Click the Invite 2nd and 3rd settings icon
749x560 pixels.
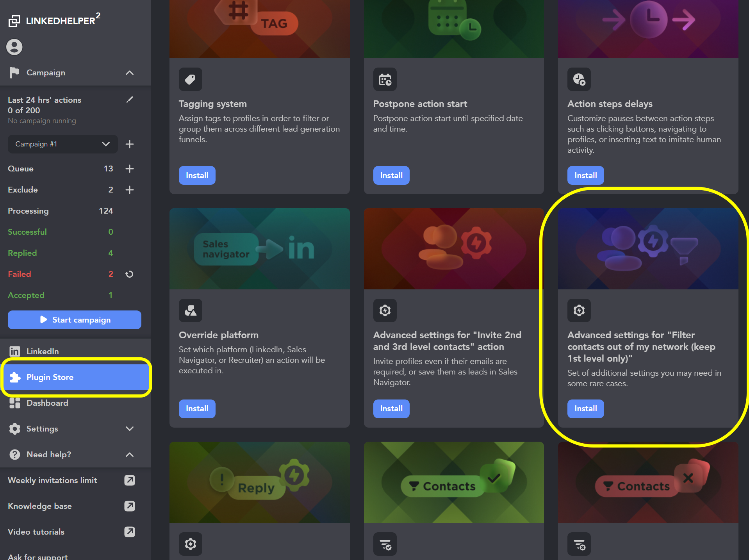coord(385,311)
